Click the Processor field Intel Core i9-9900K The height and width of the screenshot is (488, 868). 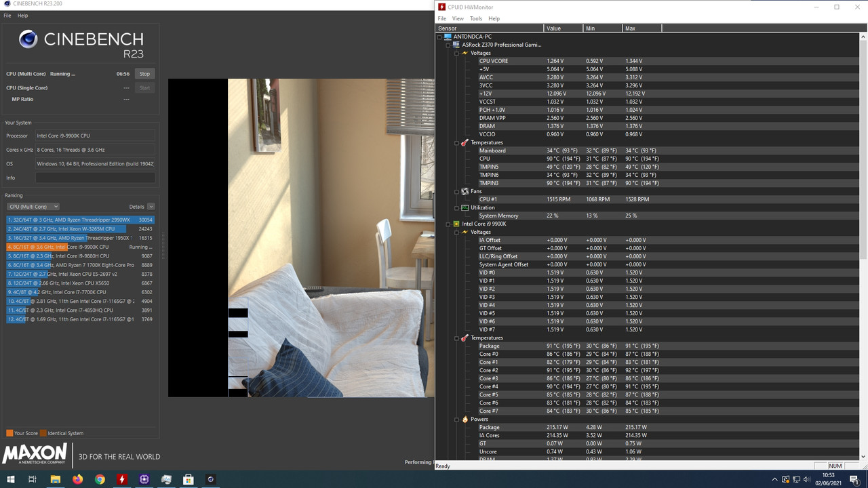pos(95,136)
